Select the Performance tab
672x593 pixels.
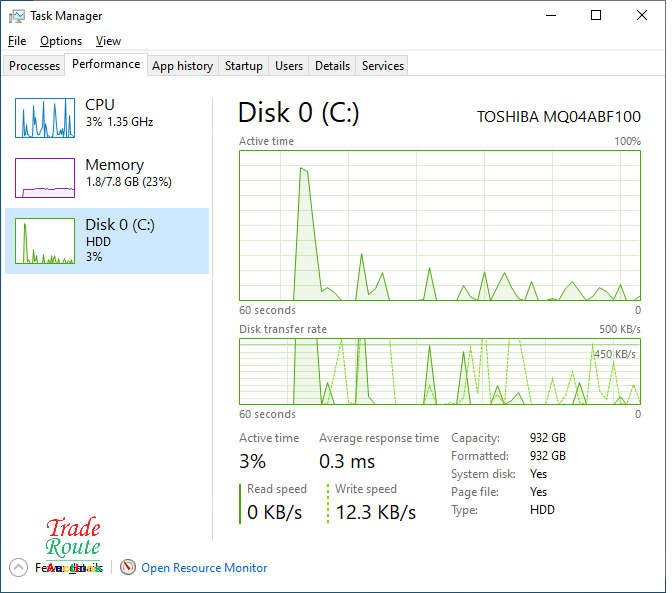tap(106, 64)
